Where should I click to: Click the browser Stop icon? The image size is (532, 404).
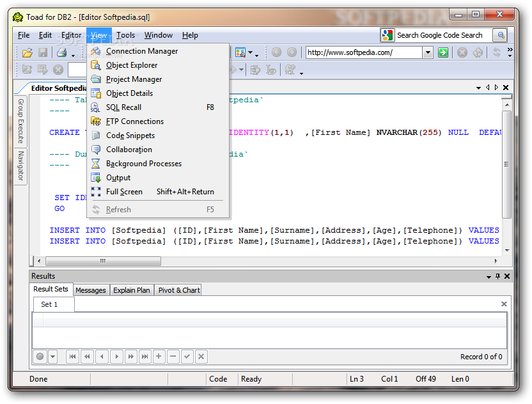(x=462, y=52)
